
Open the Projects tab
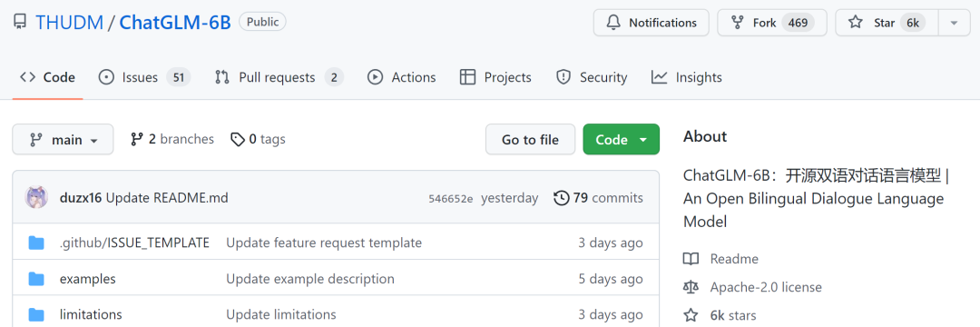[495, 77]
